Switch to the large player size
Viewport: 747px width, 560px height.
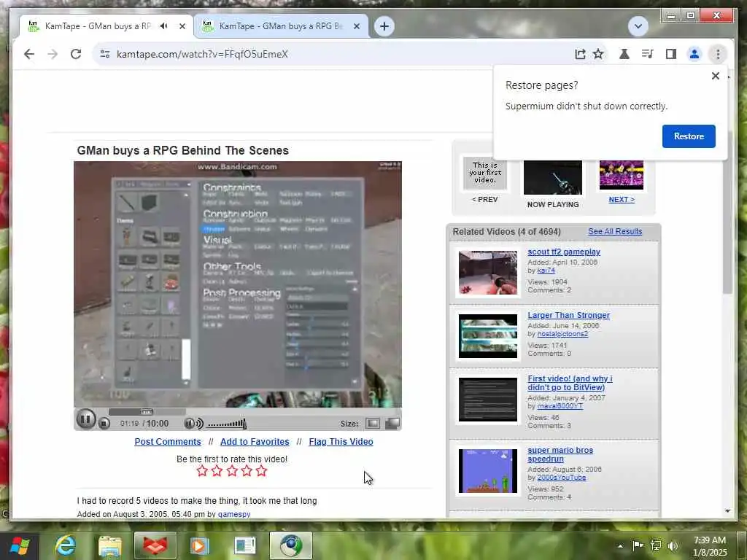[x=392, y=423]
